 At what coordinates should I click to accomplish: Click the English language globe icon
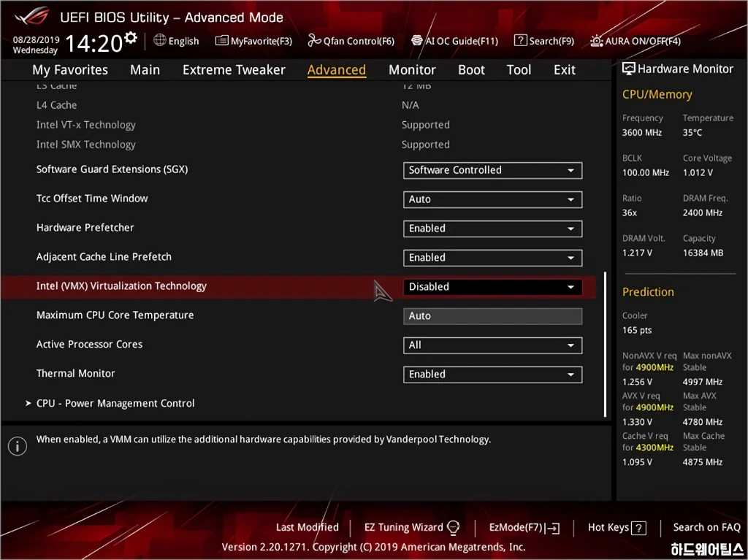tap(160, 40)
